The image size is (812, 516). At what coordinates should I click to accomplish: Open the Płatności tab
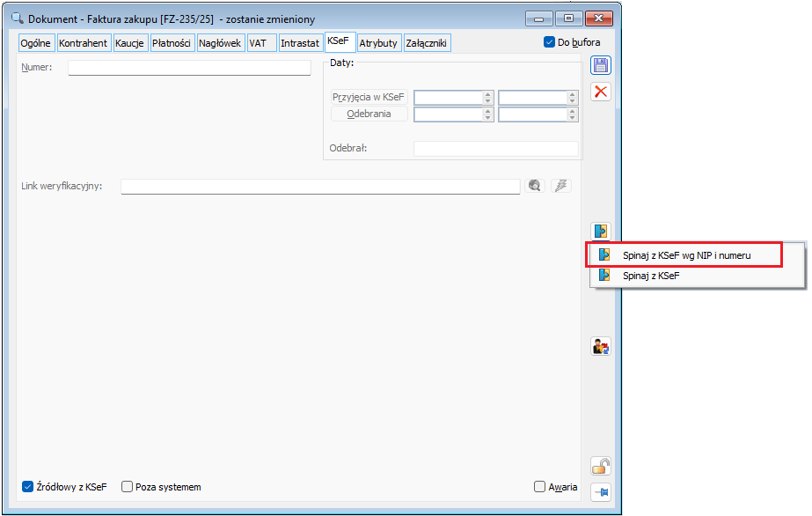pos(172,43)
